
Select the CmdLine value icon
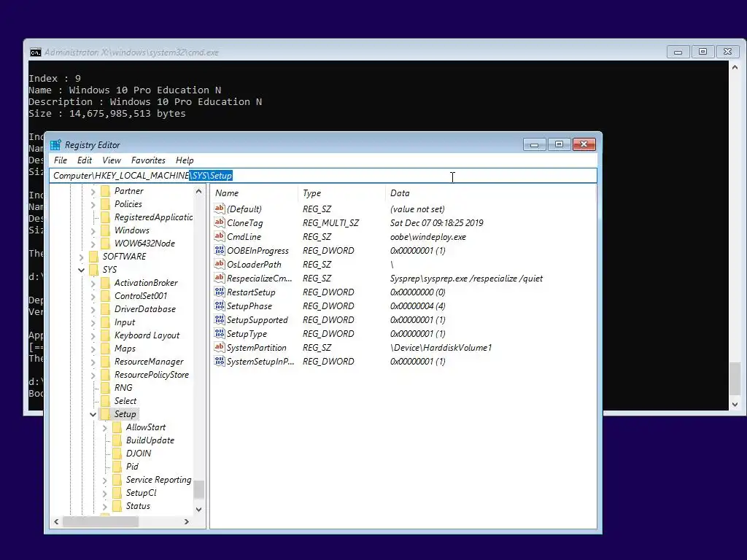click(219, 236)
